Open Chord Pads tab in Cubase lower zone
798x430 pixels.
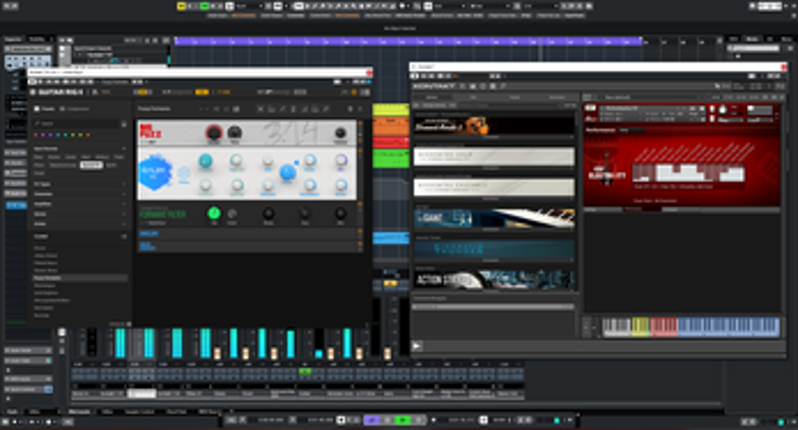(176, 412)
